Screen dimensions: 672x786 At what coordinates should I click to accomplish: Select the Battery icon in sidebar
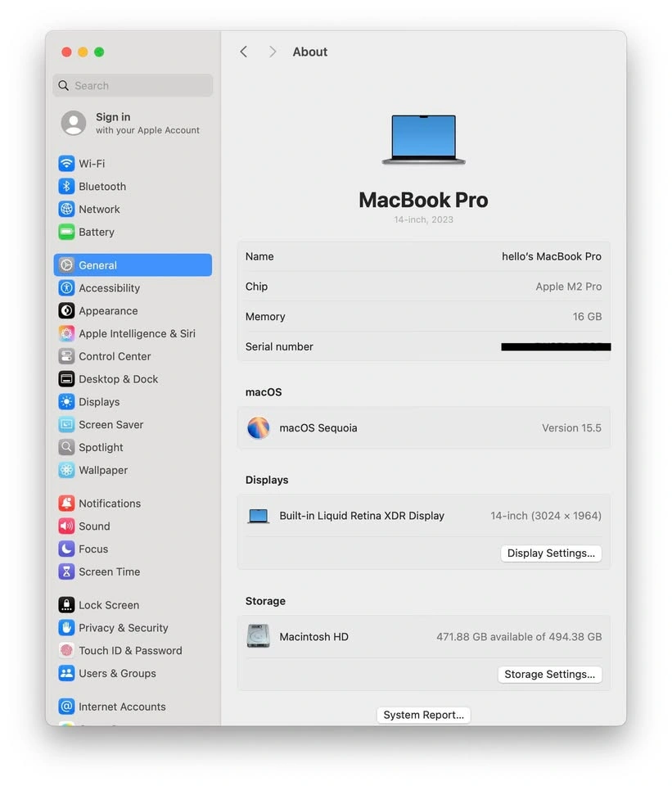[66, 233]
